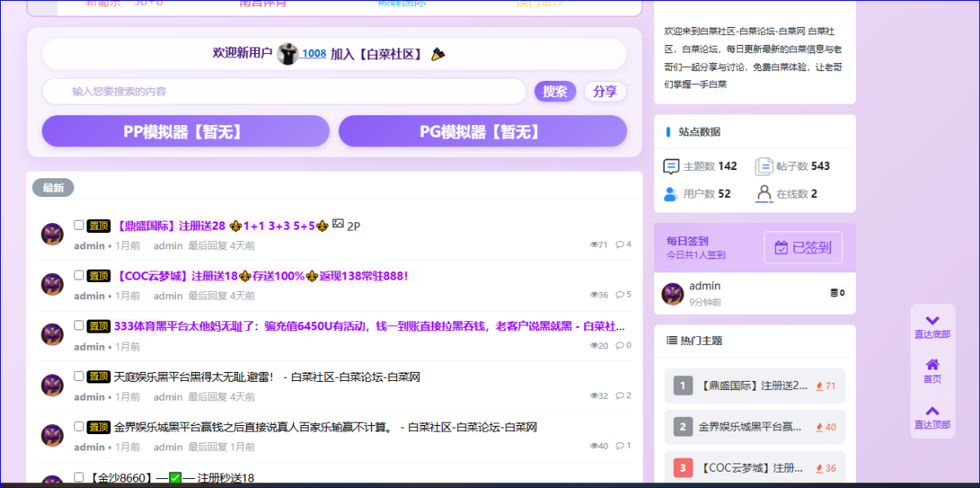This screenshot has height=488, width=980.
Task: Click admin avatar in sign-in list
Action: 673,293
